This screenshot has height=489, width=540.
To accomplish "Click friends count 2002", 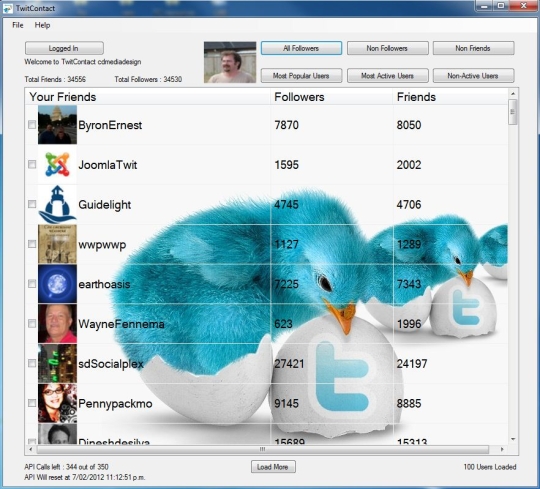I will point(409,165).
